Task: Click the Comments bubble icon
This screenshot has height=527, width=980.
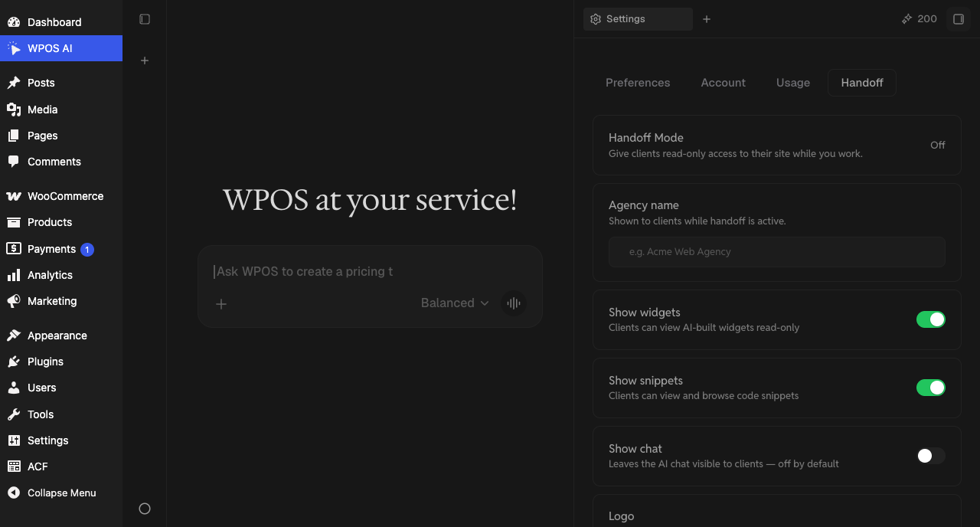Action: click(14, 162)
